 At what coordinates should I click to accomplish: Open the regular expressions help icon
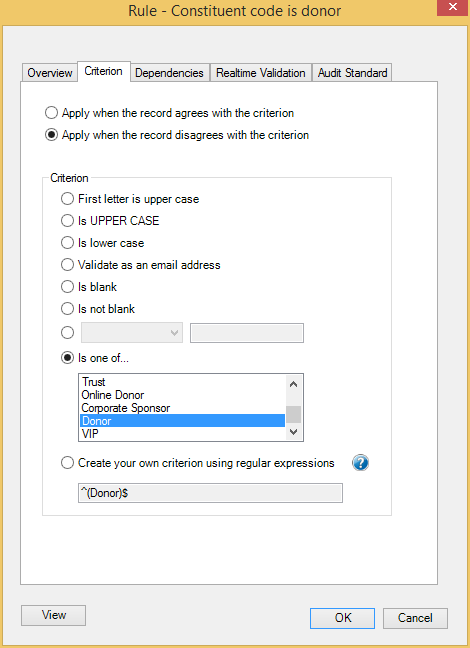click(360, 463)
